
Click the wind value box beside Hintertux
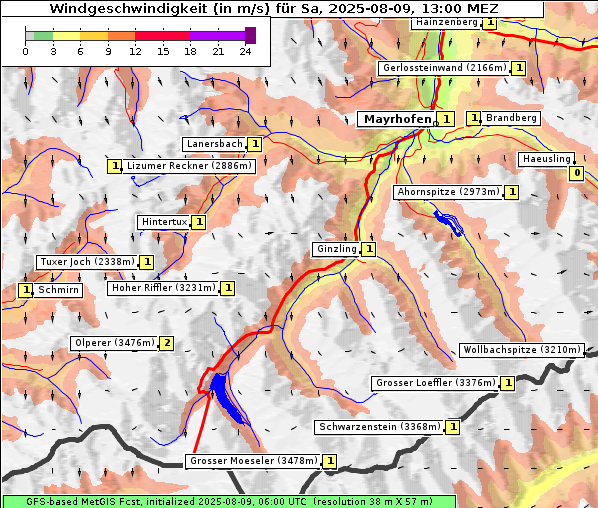coord(199,222)
